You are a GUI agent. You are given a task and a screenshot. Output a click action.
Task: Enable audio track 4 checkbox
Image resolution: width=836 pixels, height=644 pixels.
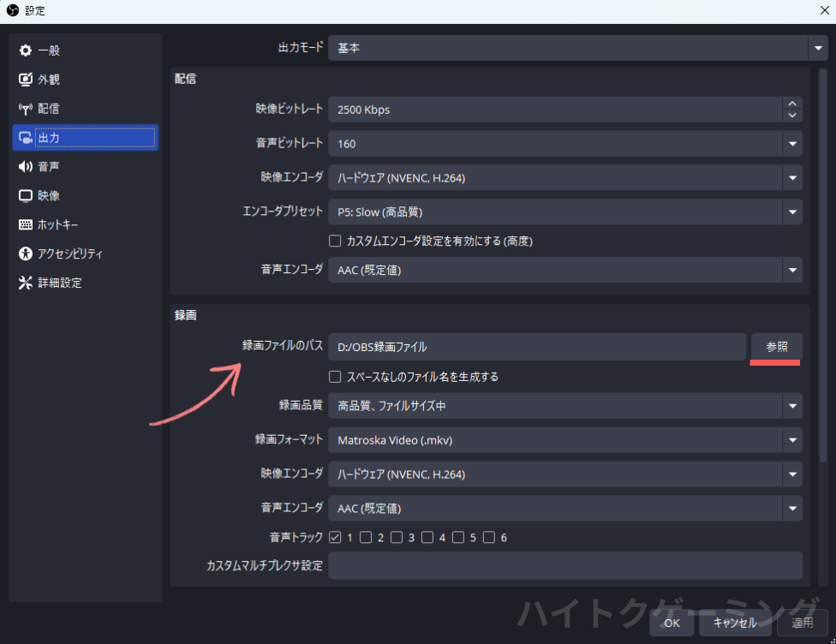(x=427, y=537)
